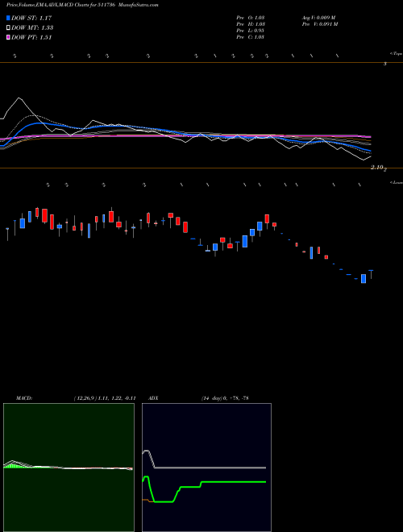
Task: Click the MACD panel title label
Action: (24, 398)
